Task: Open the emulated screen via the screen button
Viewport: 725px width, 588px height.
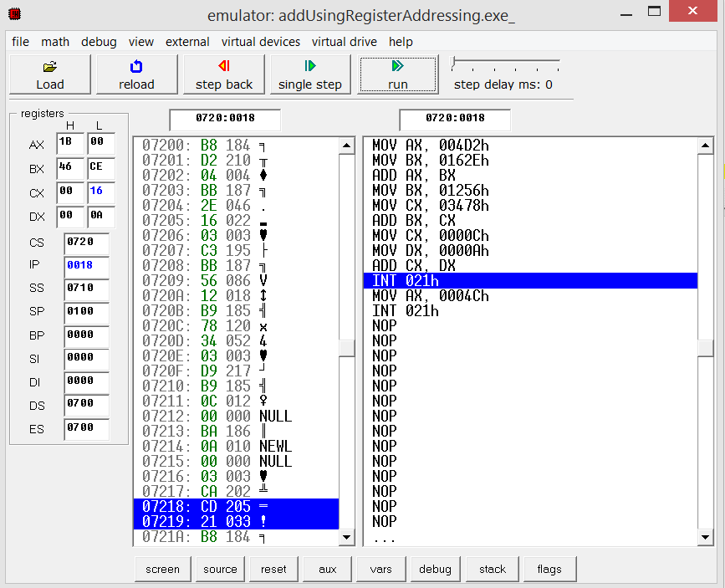Action: tap(162, 569)
